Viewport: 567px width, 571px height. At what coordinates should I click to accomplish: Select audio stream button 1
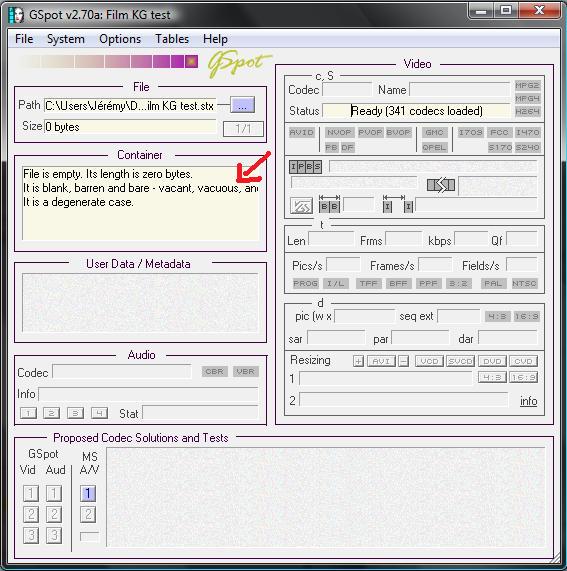pyautogui.click(x=28, y=413)
